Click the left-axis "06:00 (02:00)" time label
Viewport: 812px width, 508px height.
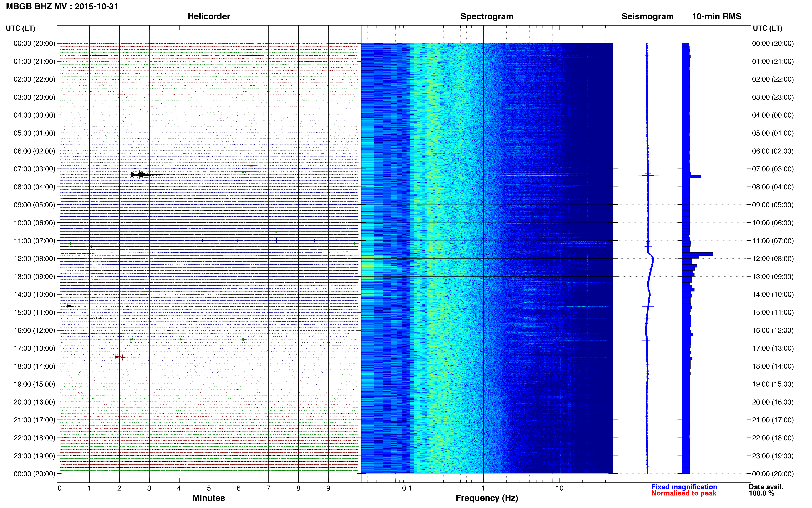[34, 151]
